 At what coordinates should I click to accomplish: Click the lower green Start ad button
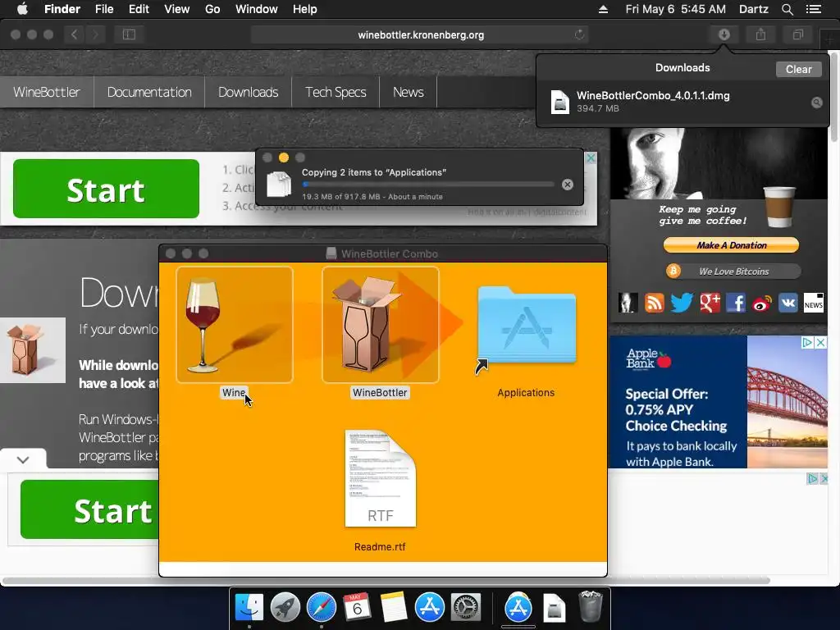90,509
